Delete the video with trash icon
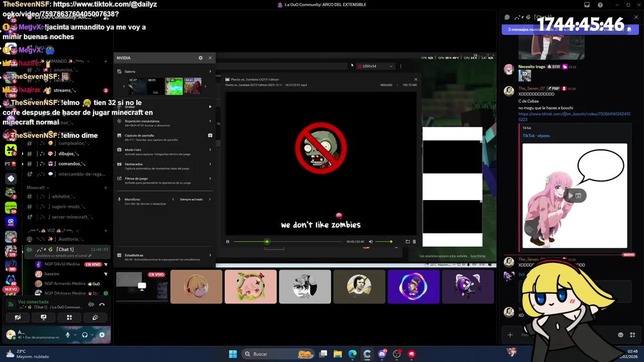The image size is (644, 362). click(414, 242)
